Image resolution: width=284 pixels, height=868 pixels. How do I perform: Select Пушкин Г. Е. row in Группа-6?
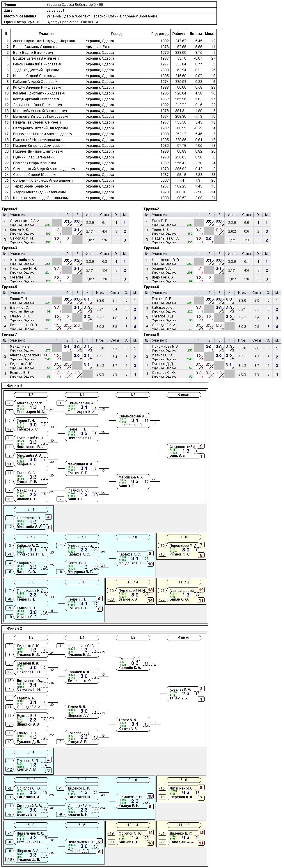(212, 301)
